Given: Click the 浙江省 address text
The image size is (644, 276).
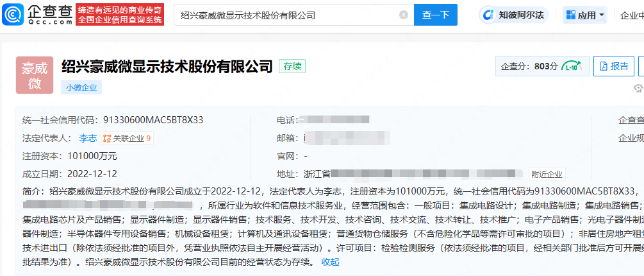Looking at the screenshot, I should coord(317,174).
